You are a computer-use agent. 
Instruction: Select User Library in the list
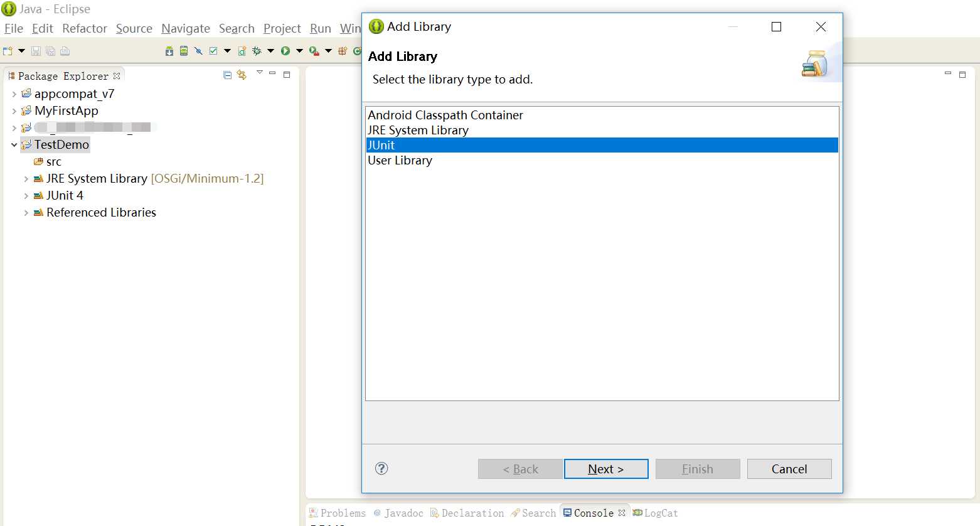click(x=602, y=161)
